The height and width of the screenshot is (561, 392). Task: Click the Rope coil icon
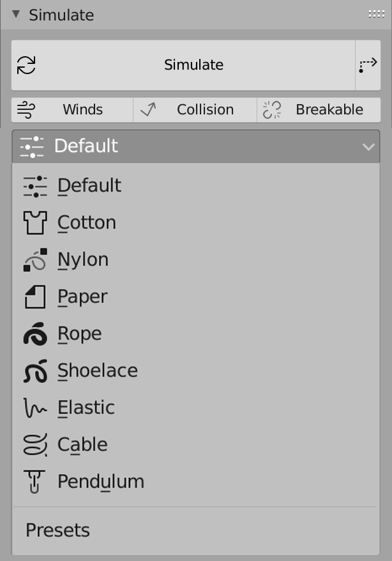point(34,334)
